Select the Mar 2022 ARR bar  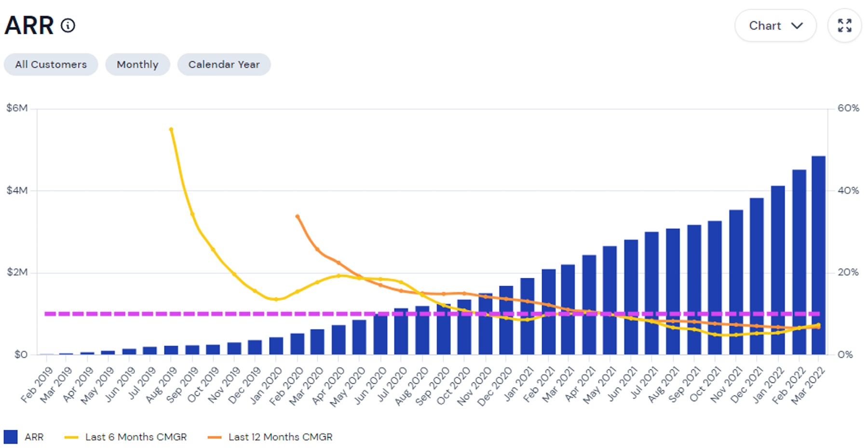tap(818, 255)
